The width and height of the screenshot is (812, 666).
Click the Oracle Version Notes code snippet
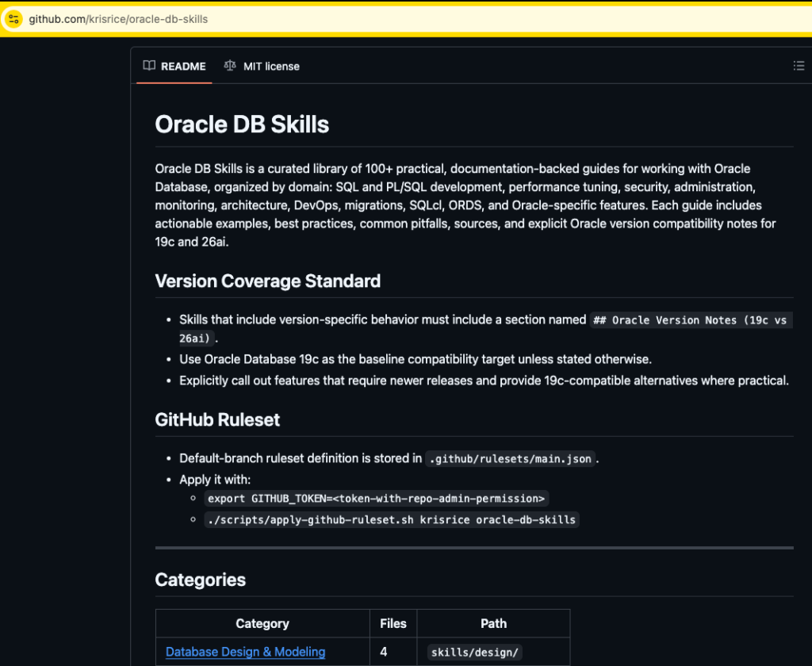tap(690, 320)
